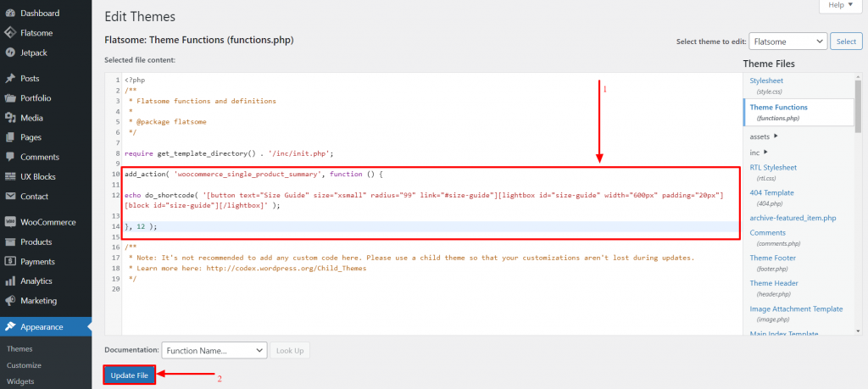Open the theme selector dropdown showing Flatsome
Viewport: 868px width, 389px height.
point(789,42)
